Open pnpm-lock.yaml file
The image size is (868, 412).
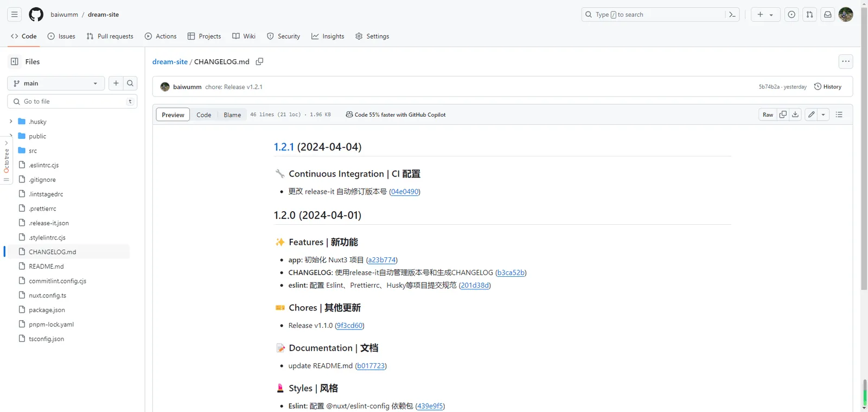point(51,324)
